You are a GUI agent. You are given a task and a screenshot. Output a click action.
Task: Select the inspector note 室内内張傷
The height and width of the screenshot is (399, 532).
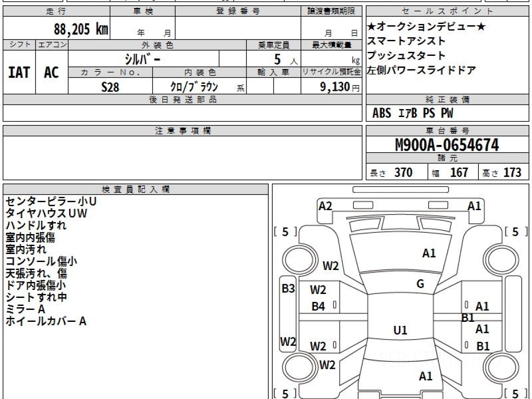[x=30, y=237]
